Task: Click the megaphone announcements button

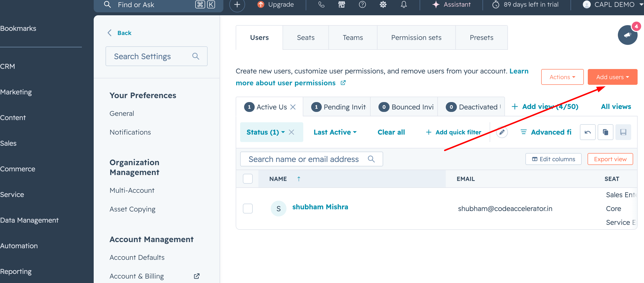Action: 627,35
